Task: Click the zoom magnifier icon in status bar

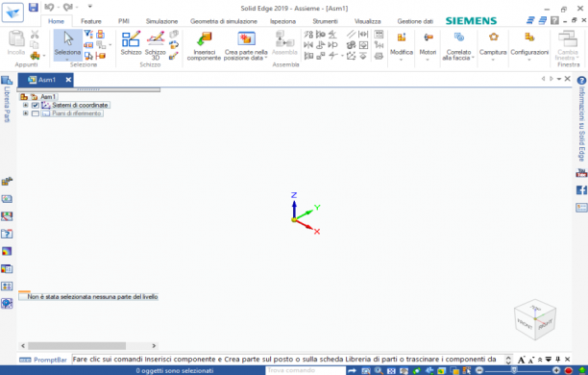Action: tap(379, 371)
